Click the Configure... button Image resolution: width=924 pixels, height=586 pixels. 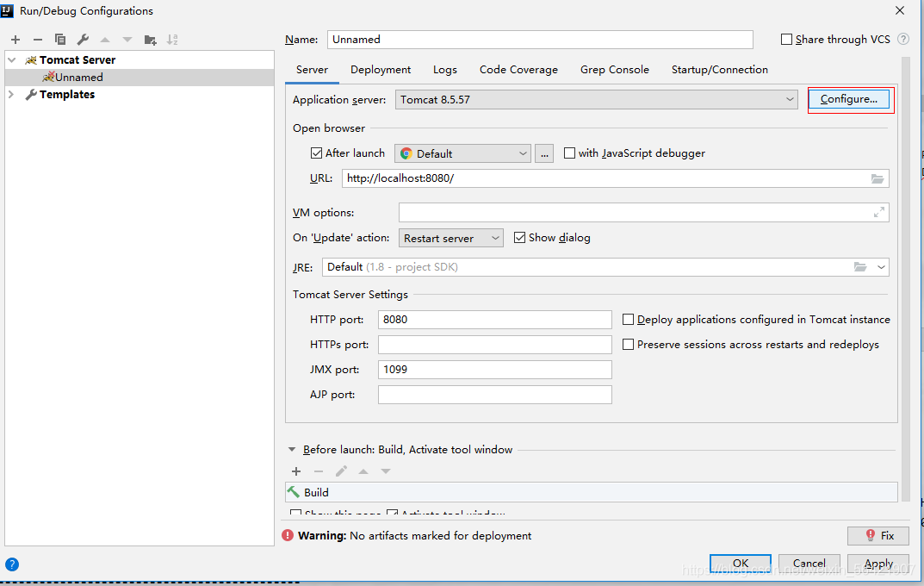coord(848,99)
